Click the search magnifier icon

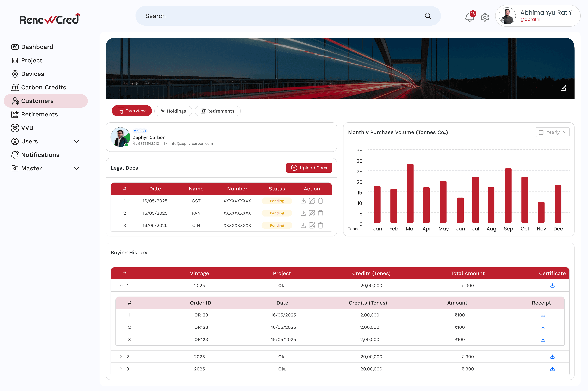point(428,16)
